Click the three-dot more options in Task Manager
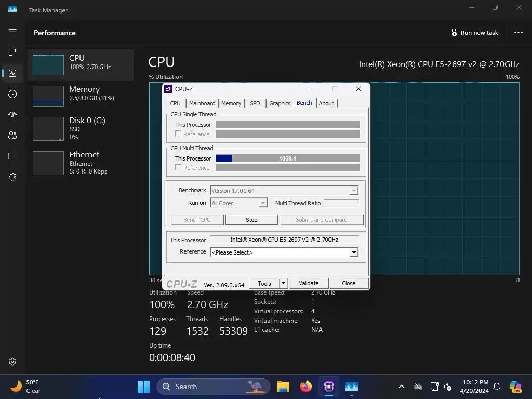Image resolution: width=532 pixels, height=399 pixels. [518, 33]
